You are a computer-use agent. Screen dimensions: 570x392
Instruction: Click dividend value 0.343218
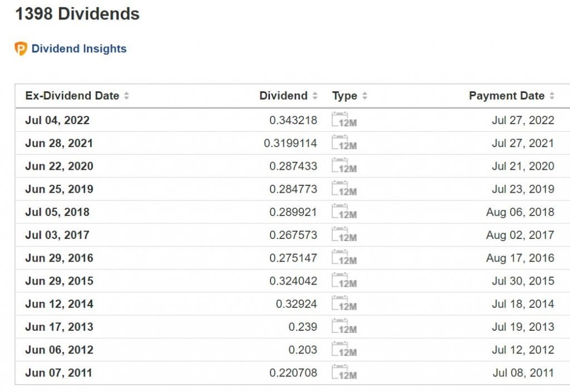coord(293,120)
